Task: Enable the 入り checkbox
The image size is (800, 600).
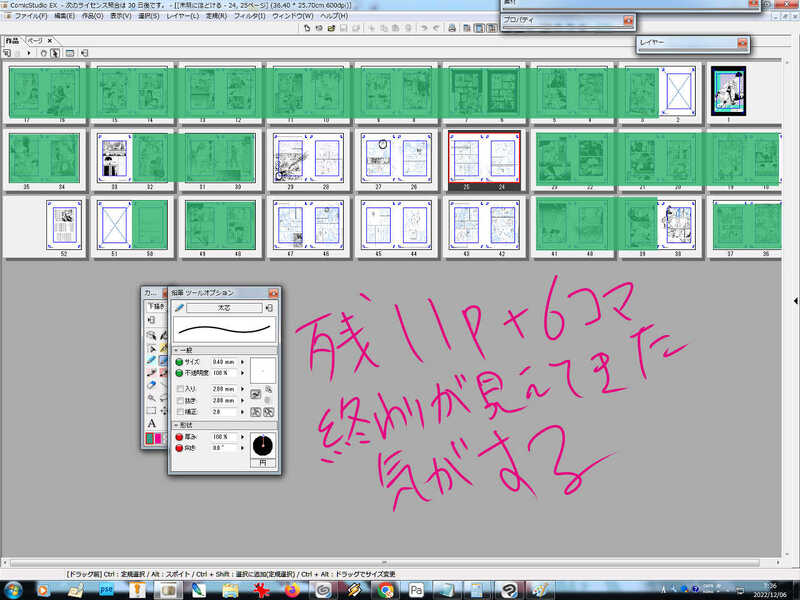Action: (180, 389)
